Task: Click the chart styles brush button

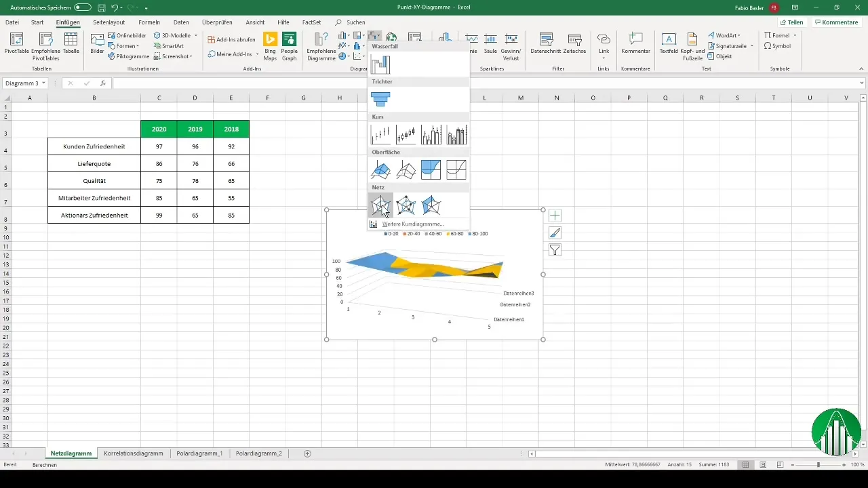Action: [x=555, y=232]
